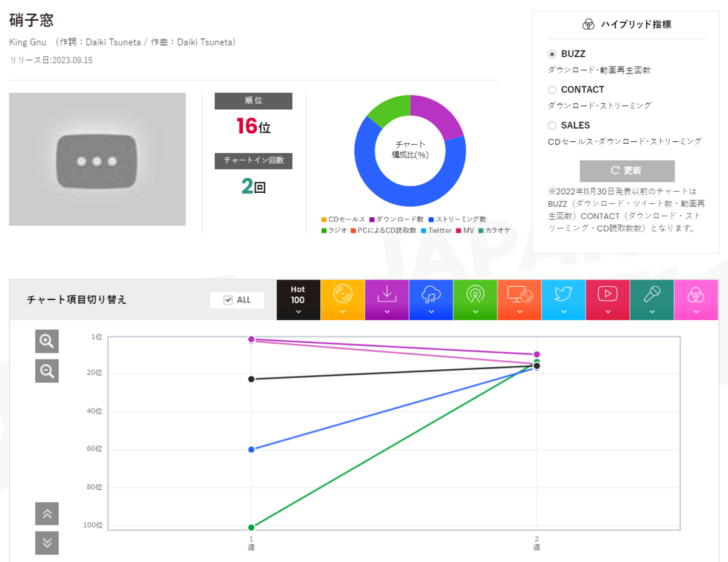728x562 pixels.
Task: Select the CD sales disc icon tab
Action: tap(343, 300)
